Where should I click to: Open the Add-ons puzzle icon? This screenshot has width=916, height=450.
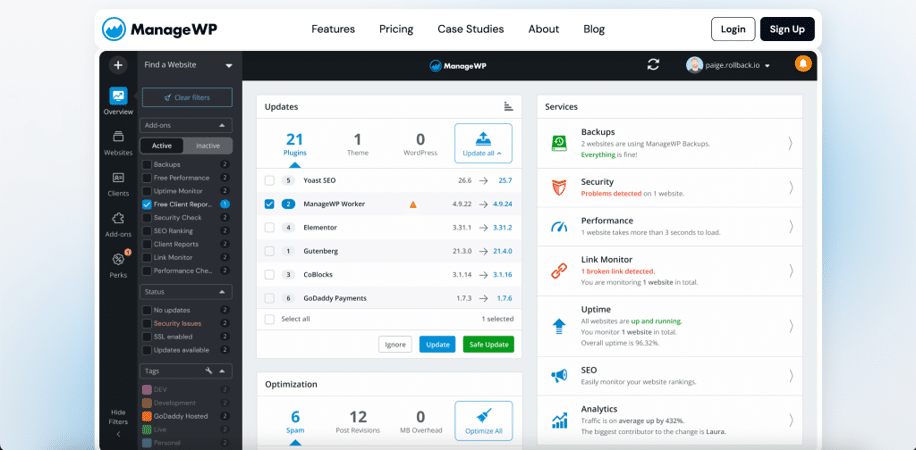tap(118, 219)
